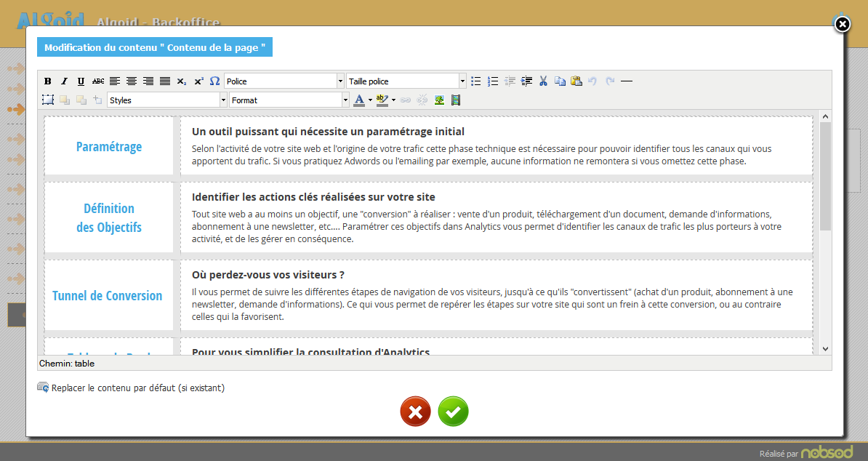Image resolution: width=868 pixels, height=461 pixels.
Task: Remove link with the broken chain icon
Action: [422, 100]
